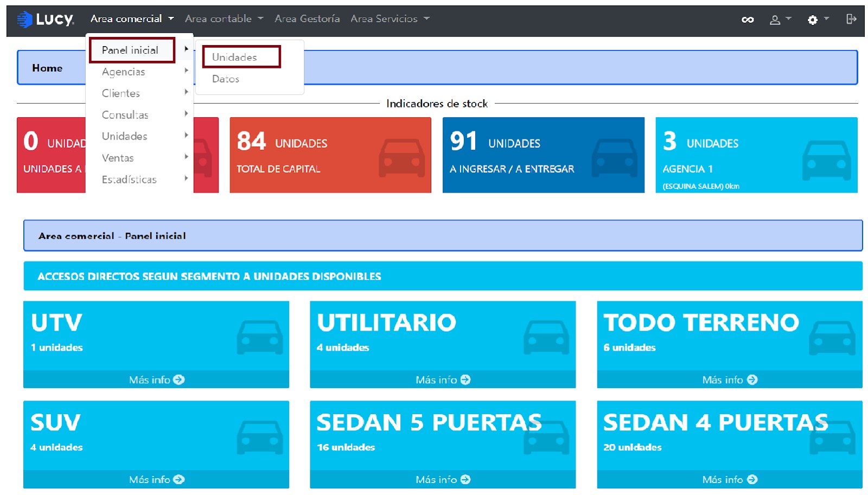Image resolution: width=868 pixels, height=495 pixels.
Task: Click the TODO TERRENO segment title
Action: 701,323
